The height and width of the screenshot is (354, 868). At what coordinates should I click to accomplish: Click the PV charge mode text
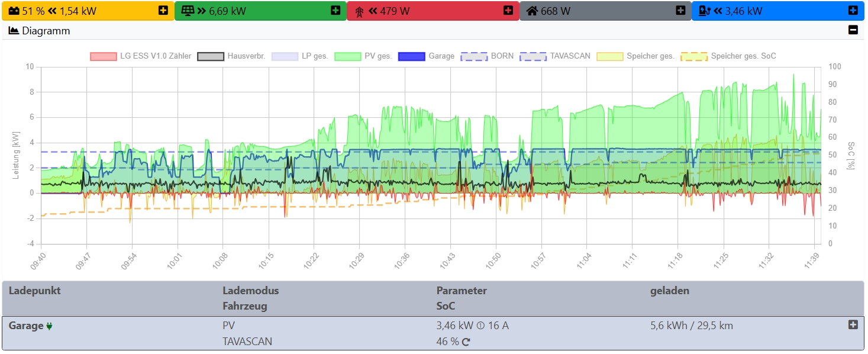pyautogui.click(x=229, y=326)
